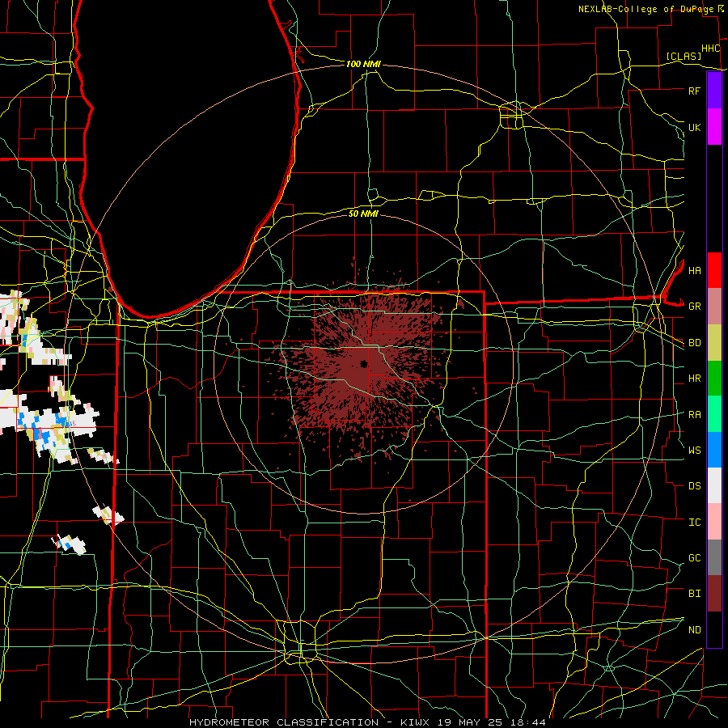Click the 'HR' legend label
This screenshot has width=728, height=728.
point(694,379)
